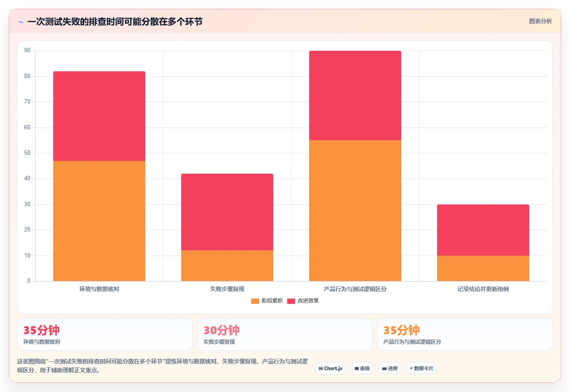Click the x-axis label 记录结论并更新用例

[483, 289]
